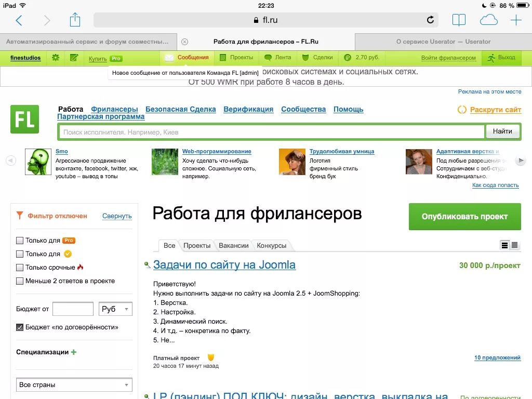Collapse the filter with Свернуть
This screenshot has height=399, width=532.
coord(117,216)
